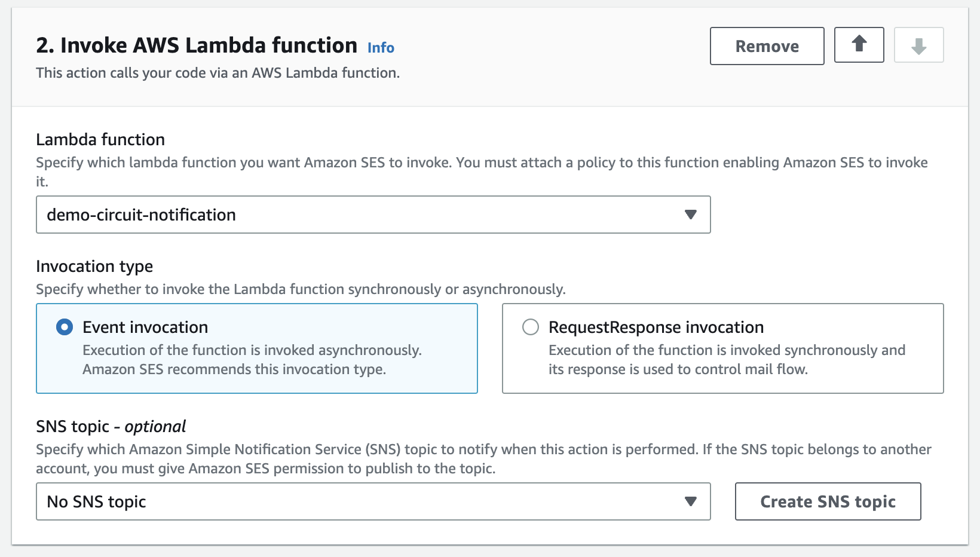The image size is (980, 557).
Task: Select the Event invocation radio button
Action: (x=65, y=327)
